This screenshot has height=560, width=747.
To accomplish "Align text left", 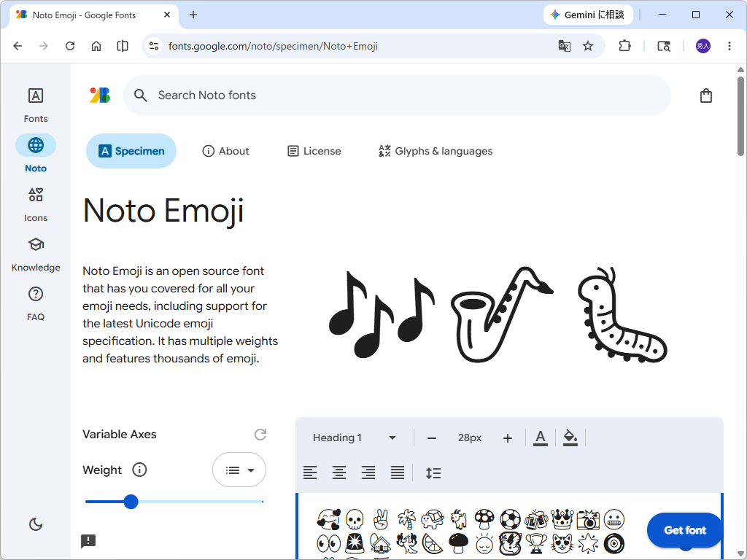I will 310,472.
